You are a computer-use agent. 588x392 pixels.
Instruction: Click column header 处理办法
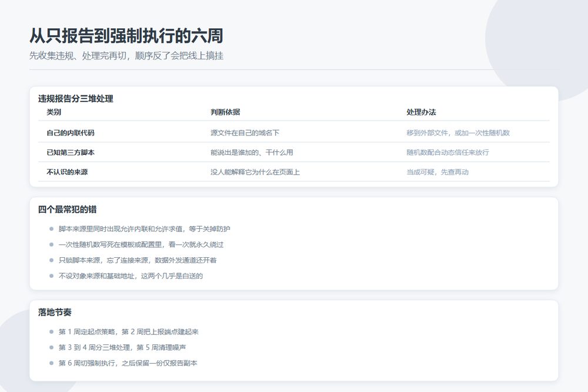421,112
